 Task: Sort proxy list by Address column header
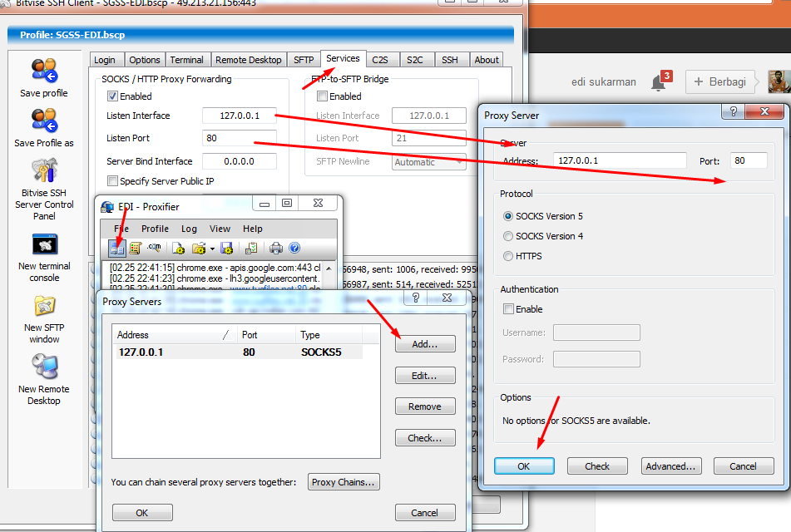pyautogui.click(x=174, y=335)
